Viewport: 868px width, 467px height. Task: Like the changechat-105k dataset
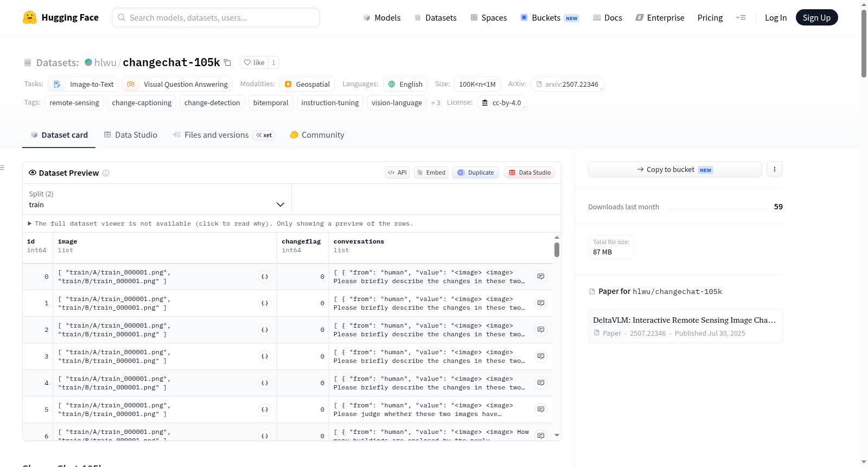tap(254, 62)
